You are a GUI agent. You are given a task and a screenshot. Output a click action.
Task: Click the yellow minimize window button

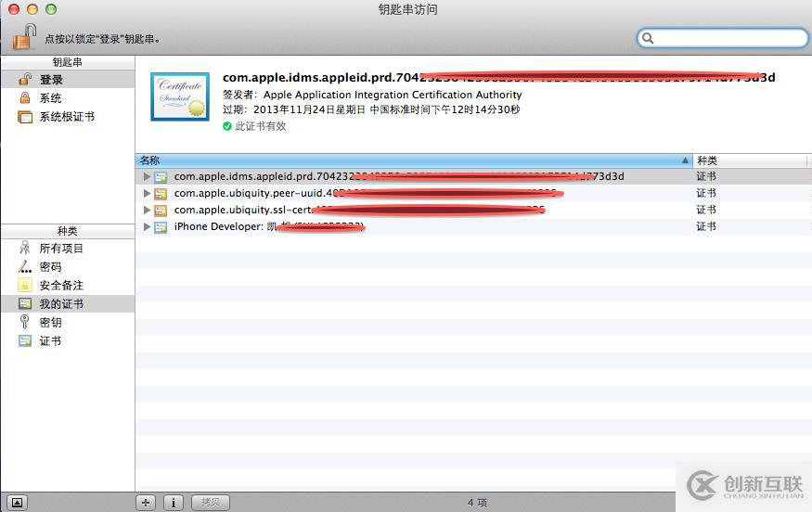[x=32, y=8]
